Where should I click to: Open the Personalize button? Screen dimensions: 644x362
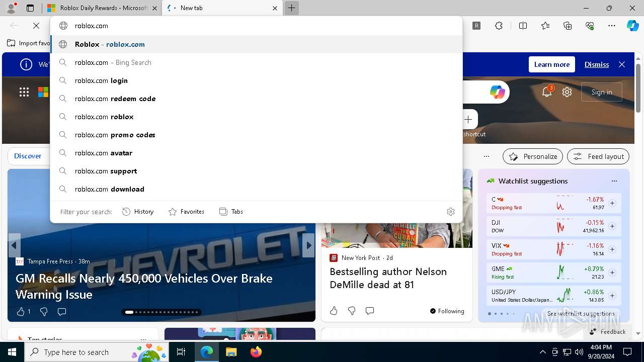pos(533,156)
